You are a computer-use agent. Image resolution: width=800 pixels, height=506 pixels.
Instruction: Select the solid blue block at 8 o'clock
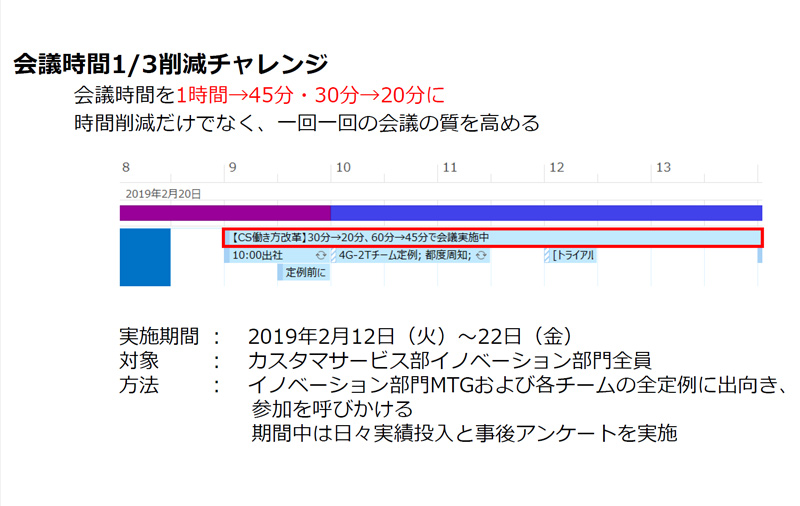click(x=145, y=257)
